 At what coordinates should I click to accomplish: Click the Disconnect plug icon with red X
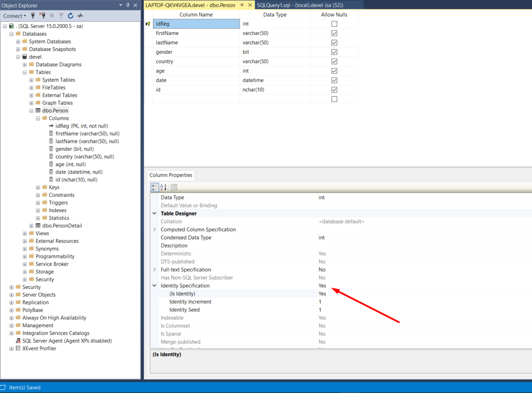coord(42,16)
